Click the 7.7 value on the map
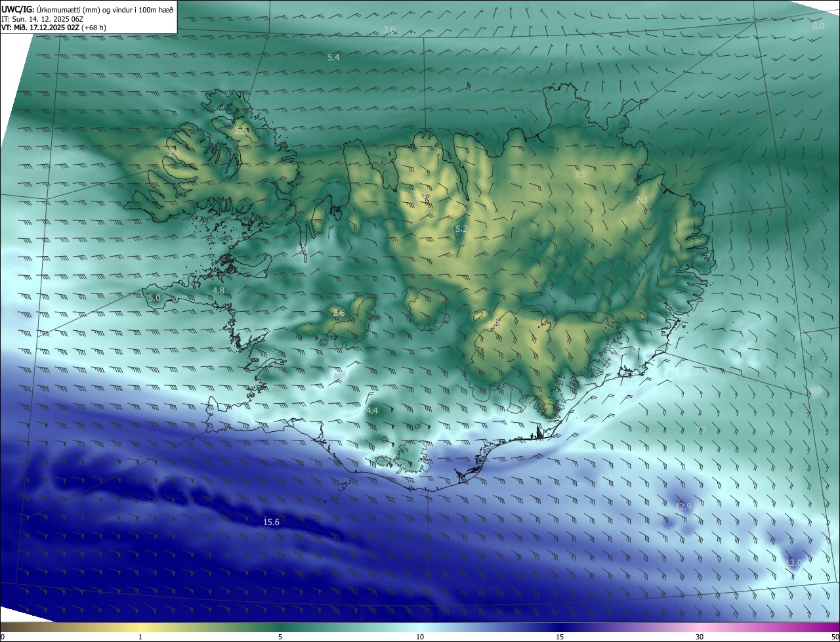840x642 pixels. (x=700, y=431)
